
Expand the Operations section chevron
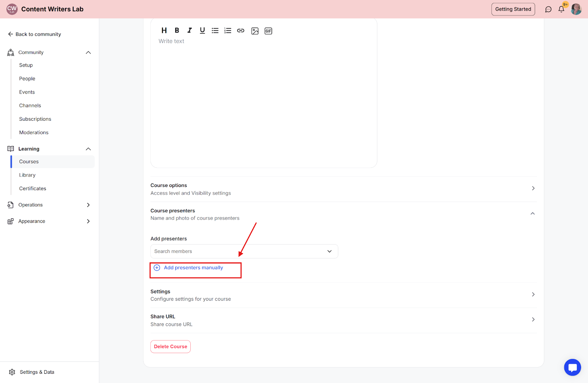[x=88, y=205]
